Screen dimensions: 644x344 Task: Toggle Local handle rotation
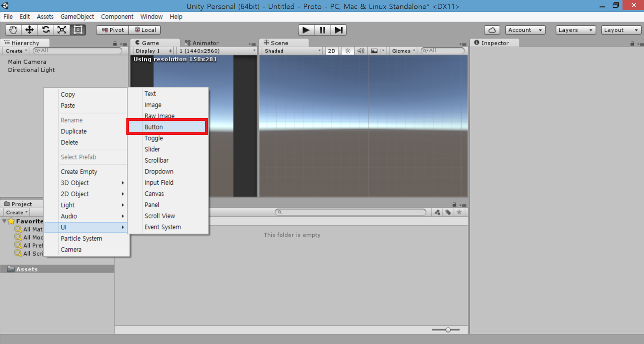click(145, 30)
